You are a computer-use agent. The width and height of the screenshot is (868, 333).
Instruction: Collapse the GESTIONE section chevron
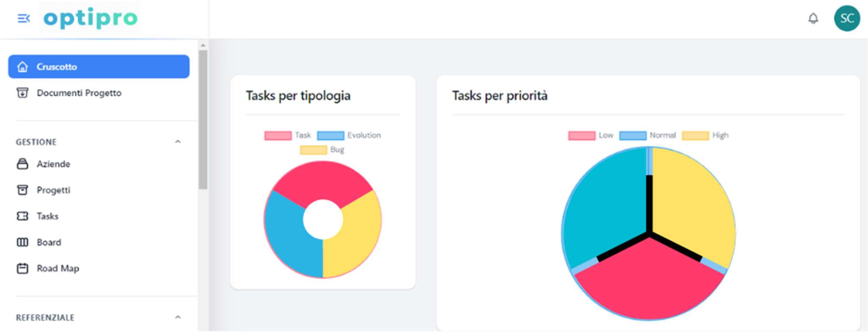(x=177, y=142)
